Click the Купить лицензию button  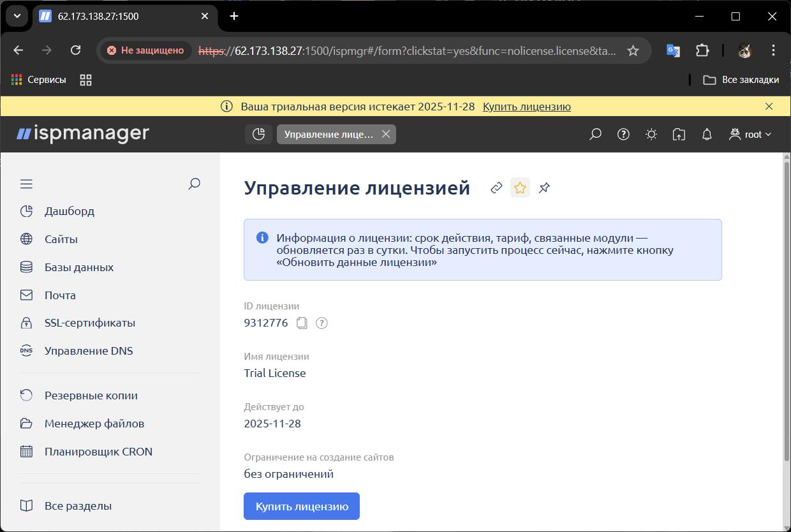point(301,505)
